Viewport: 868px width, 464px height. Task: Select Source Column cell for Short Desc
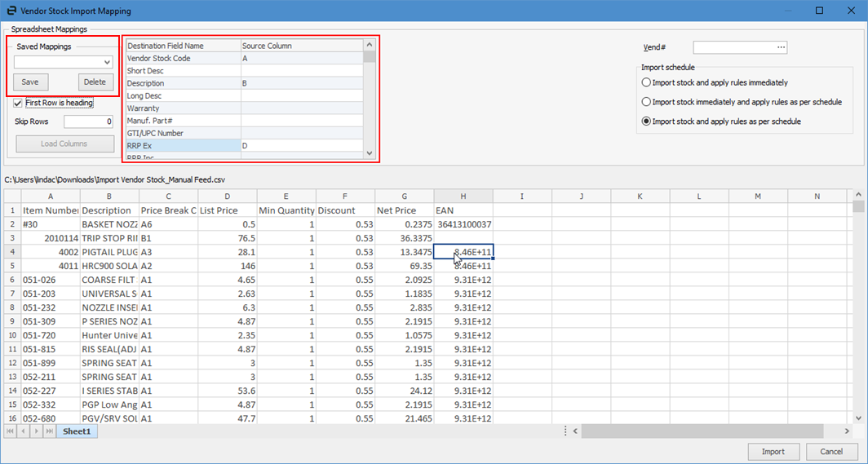[x=301, y=71]
